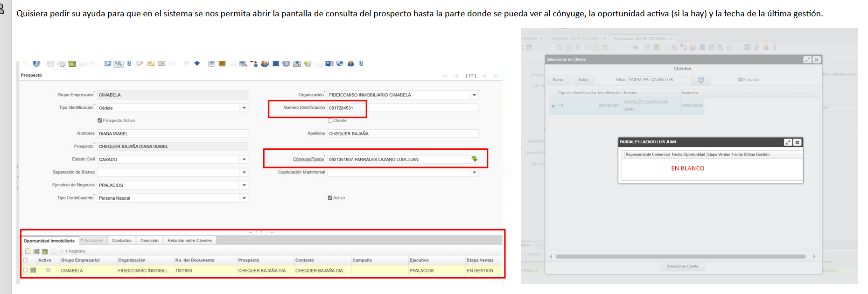Viewport: 868px width, 294px height.
Task: Switch to the Contactos tab
Action: (x=121, y=241)
